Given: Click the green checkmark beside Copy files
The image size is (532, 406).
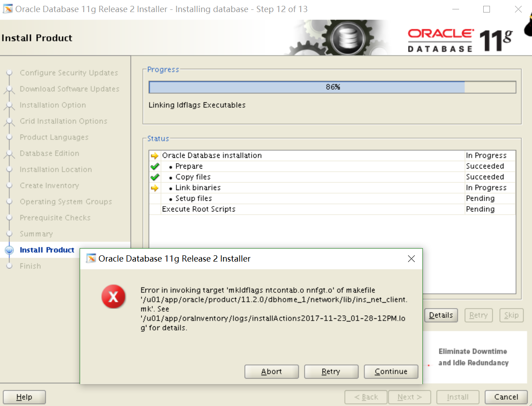Looking at the screenshot, I should tap(155, 177).
